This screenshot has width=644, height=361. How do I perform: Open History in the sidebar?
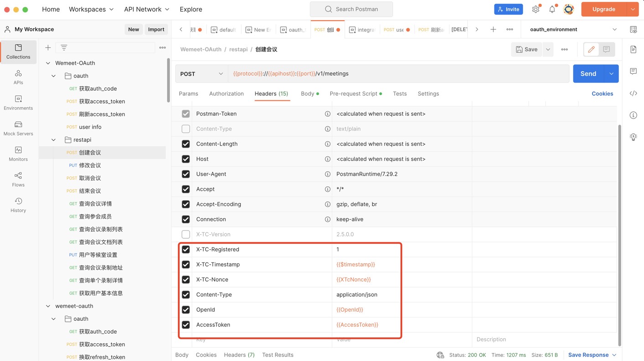[x=18, y=205]
